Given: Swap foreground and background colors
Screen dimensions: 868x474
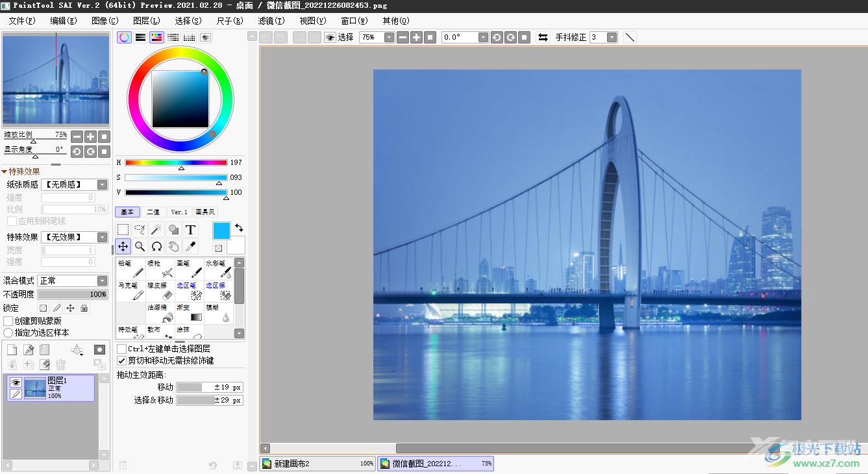Looking at the screenshot, I should (x=239, y=228).
